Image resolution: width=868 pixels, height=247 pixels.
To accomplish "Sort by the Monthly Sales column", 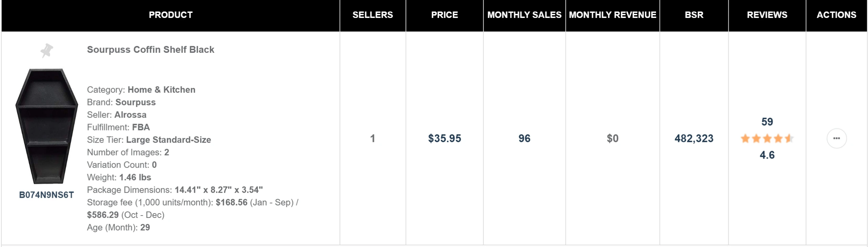I will tap(524, 15).
